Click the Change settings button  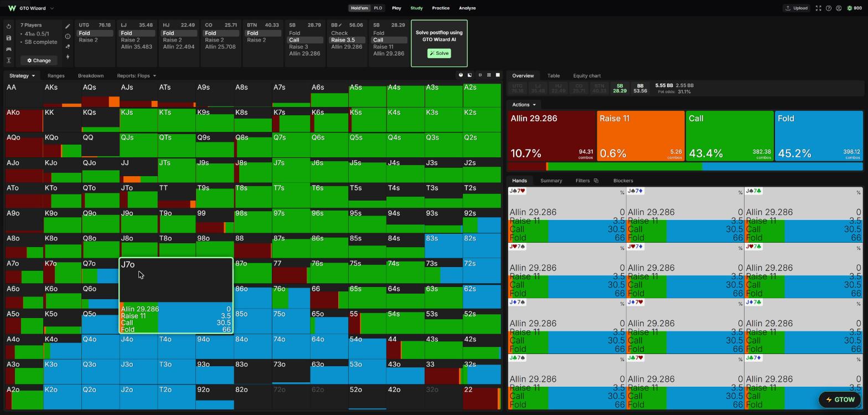tap(39, 60)
